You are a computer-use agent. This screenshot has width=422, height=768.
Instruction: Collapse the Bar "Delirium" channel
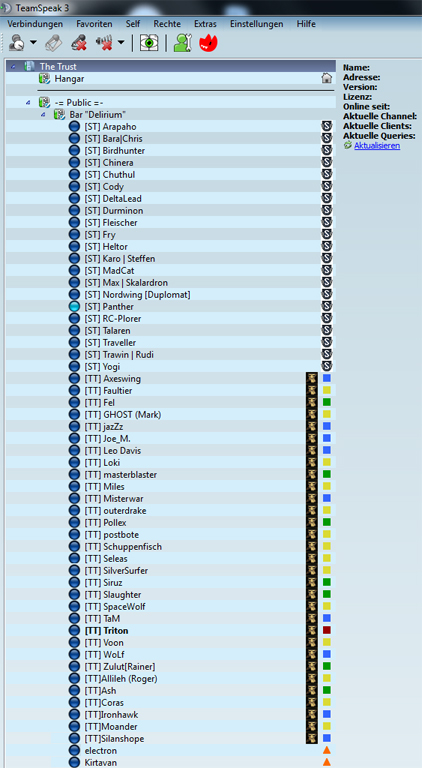pos(43,115)
